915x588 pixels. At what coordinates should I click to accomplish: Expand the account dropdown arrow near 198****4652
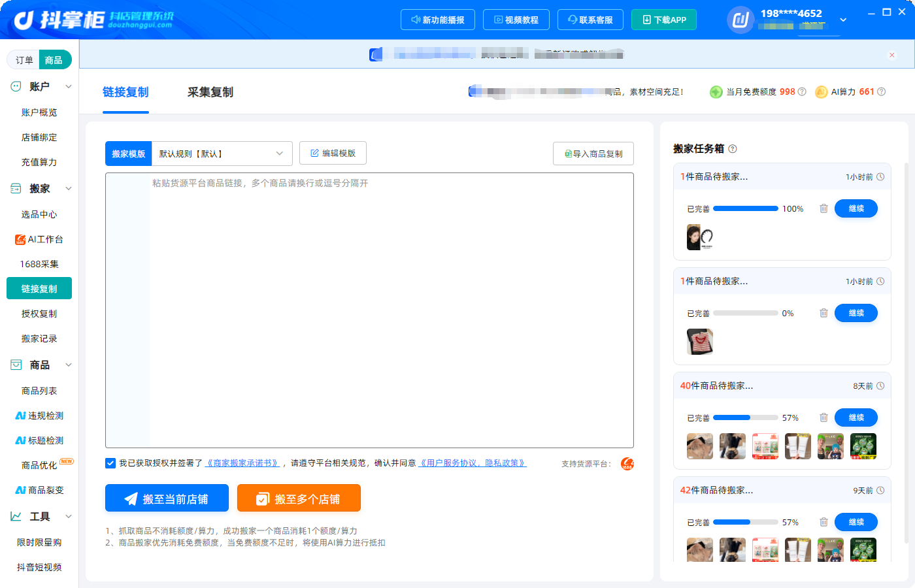pos(843,20)
